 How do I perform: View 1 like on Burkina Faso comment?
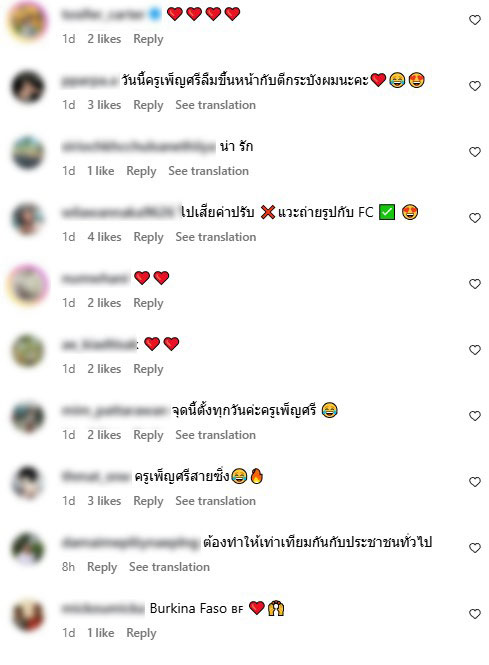(101, 633)
